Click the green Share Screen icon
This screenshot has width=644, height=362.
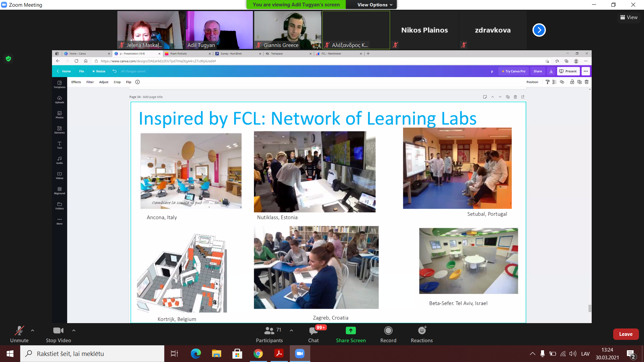[x=351, y=330]
